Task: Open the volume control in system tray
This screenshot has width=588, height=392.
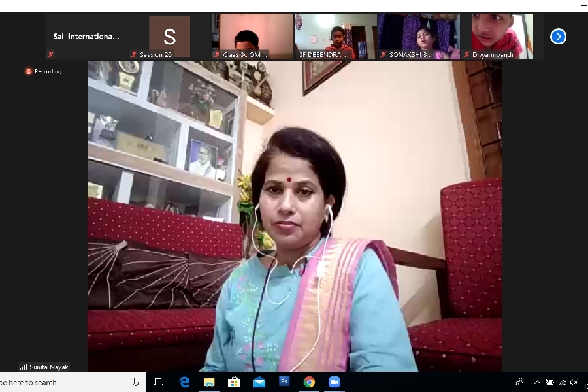Action: pos(574,382)
